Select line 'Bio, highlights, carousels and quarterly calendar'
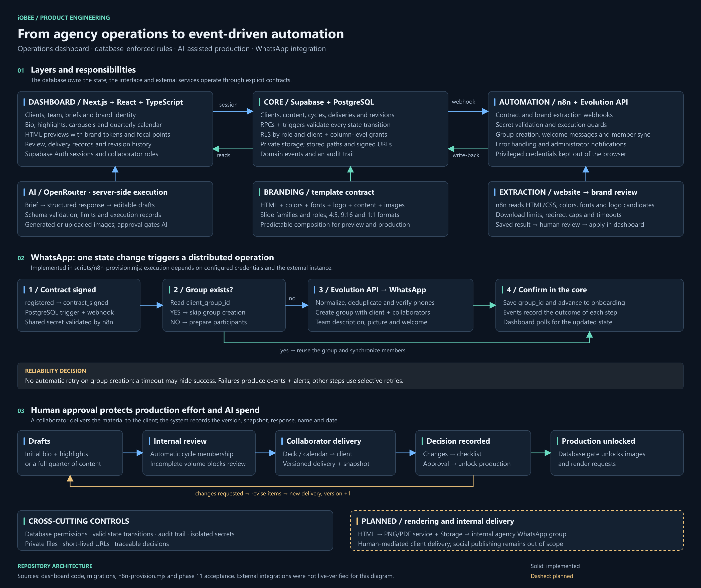701x588 pixels. [x=93, y=124]
